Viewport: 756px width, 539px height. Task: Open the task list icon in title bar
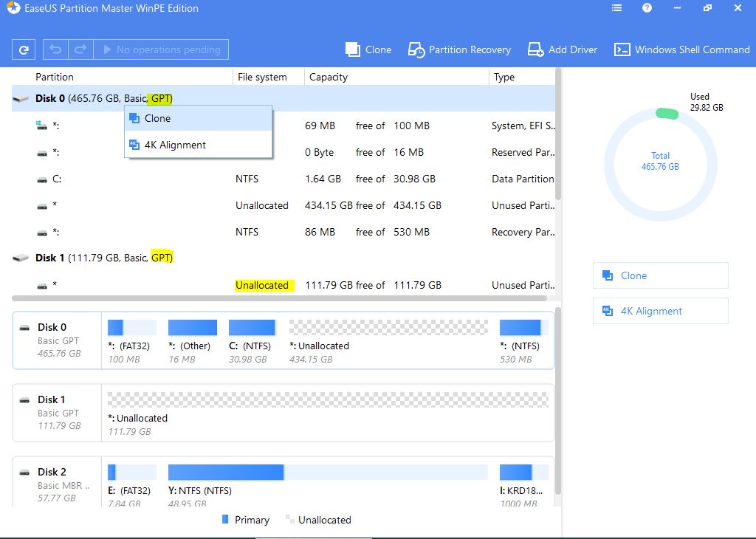(617, 8)
